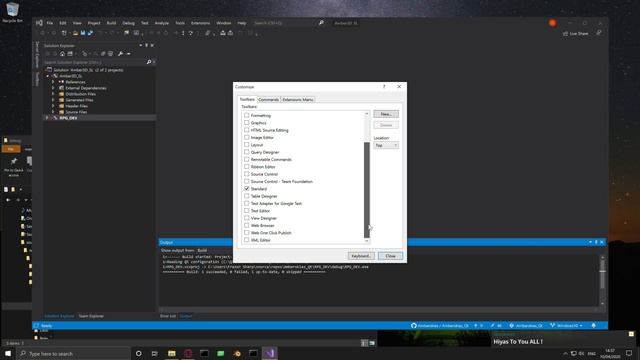Open Recycle Bin on the desktop
Screen dimensions: 640x360
click(x=12, y=12)
